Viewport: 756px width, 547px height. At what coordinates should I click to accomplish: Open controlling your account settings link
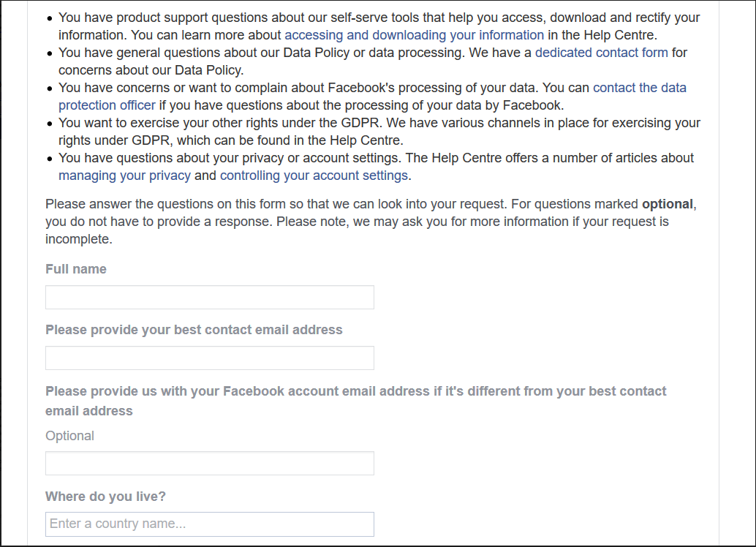[314, 176]
